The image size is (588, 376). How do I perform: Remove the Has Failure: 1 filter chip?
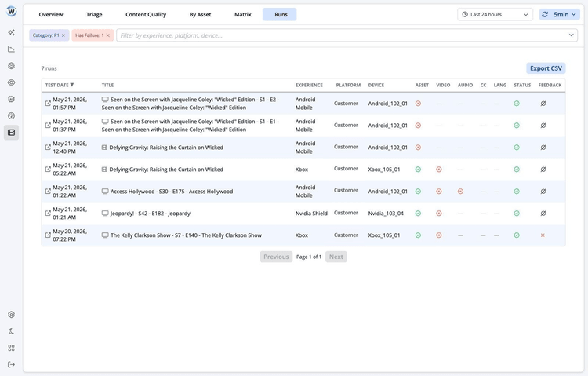click(x=108, y=35)
